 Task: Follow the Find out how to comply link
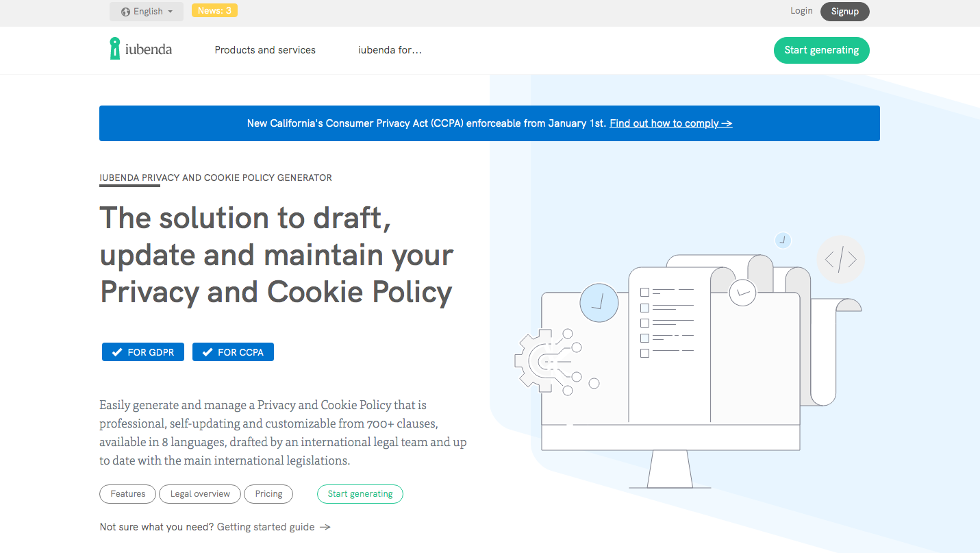pos(671,123)
